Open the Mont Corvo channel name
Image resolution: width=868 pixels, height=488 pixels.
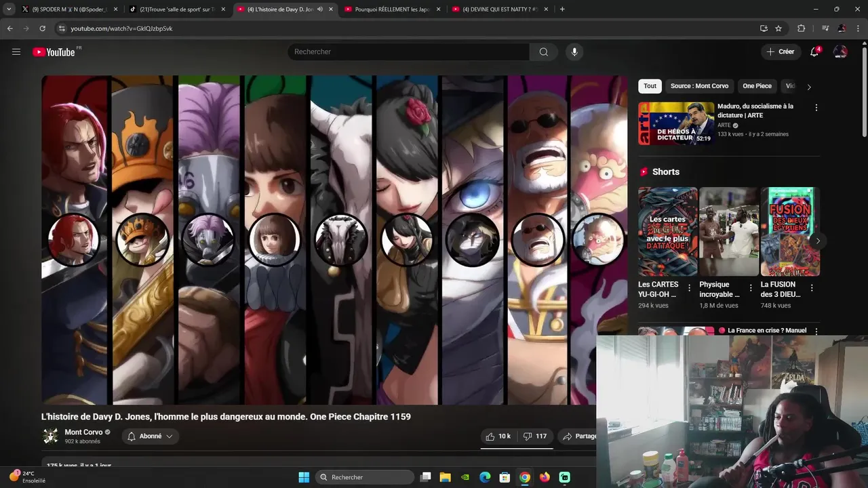[83, 432]
